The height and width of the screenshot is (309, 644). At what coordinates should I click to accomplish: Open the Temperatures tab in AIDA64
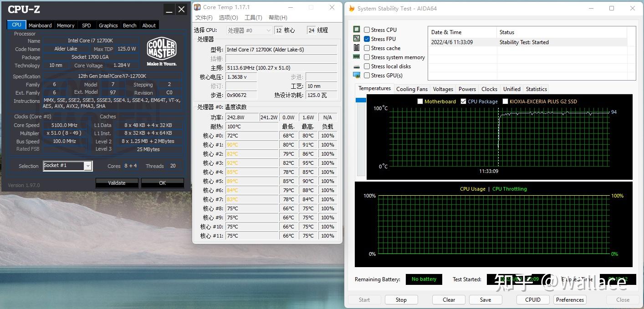(374, 89)
